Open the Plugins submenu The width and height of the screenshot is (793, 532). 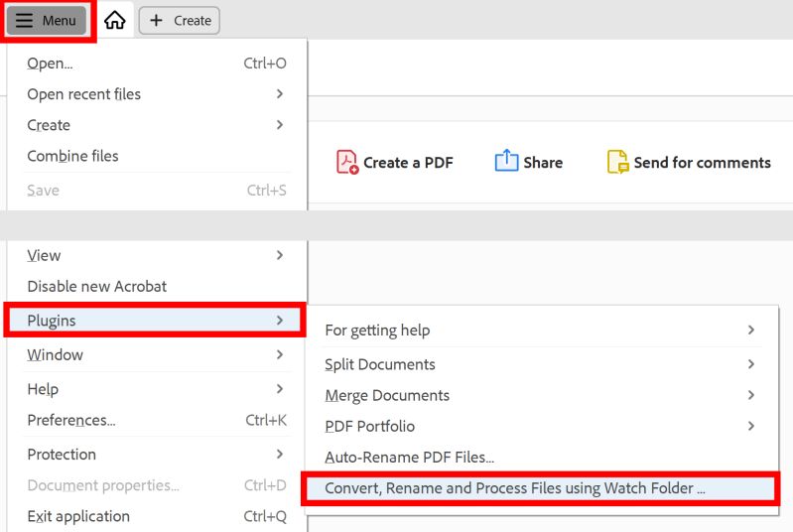(x=155, y=321)
